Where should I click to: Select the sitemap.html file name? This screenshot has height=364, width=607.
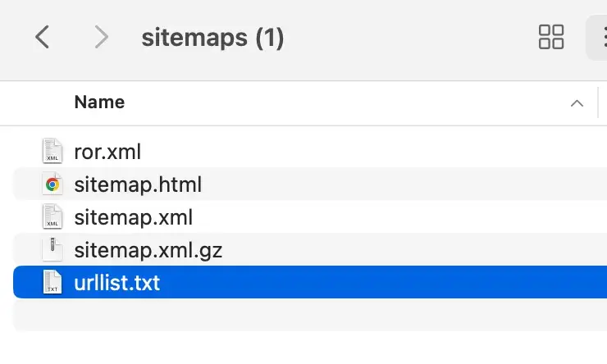pyautogui.click(x=138, y=184)
